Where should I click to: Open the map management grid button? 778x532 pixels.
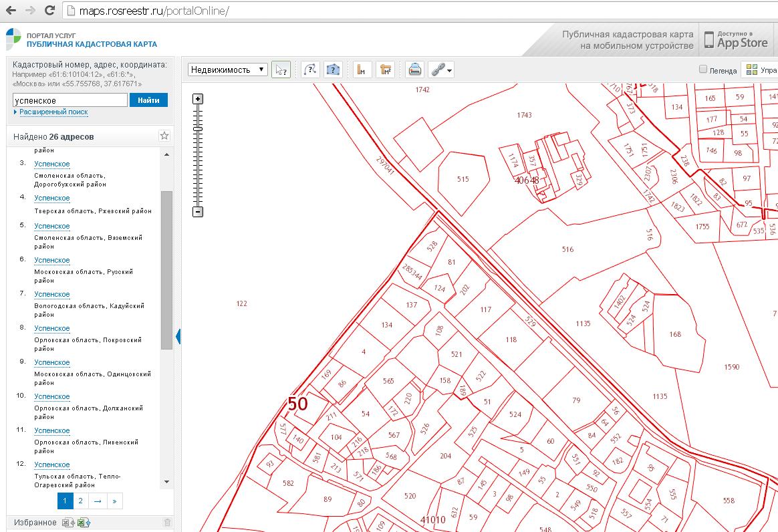pos(759,70)
